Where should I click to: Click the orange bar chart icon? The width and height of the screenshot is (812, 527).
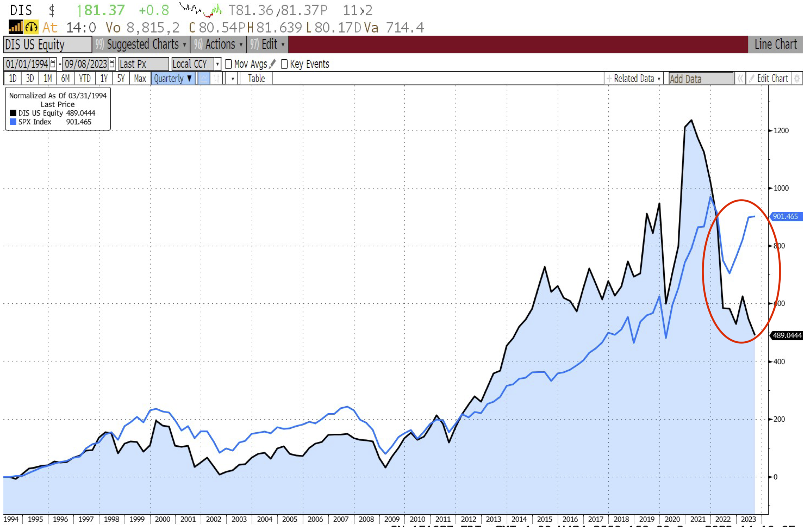point(15,27)
